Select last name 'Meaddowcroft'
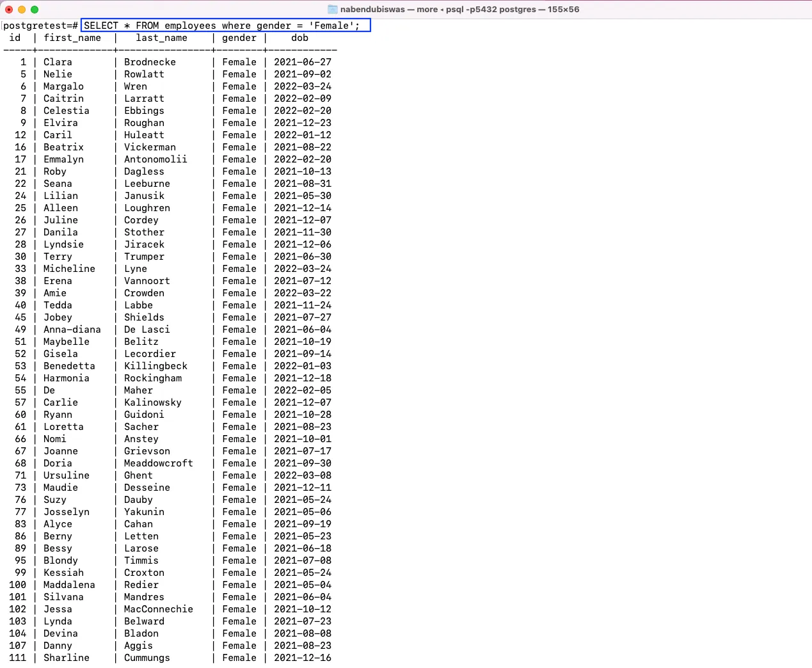Image resolution: width=812 pixels, height=668 pixels. (159, 463)
